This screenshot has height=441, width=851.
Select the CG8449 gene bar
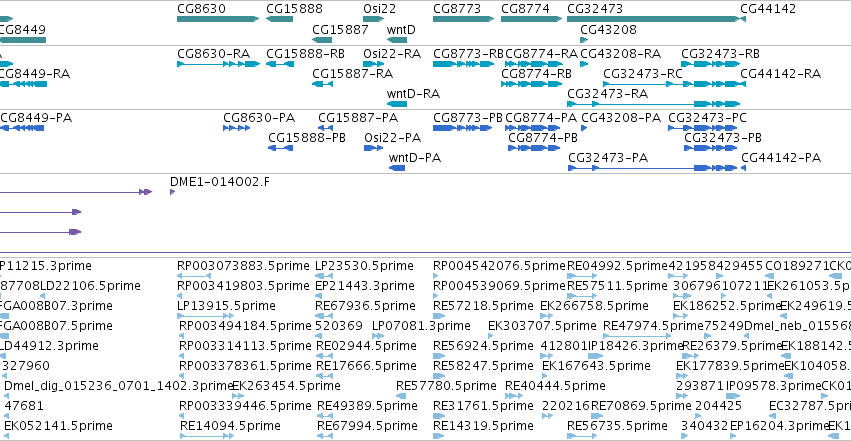tap(23, 40)
